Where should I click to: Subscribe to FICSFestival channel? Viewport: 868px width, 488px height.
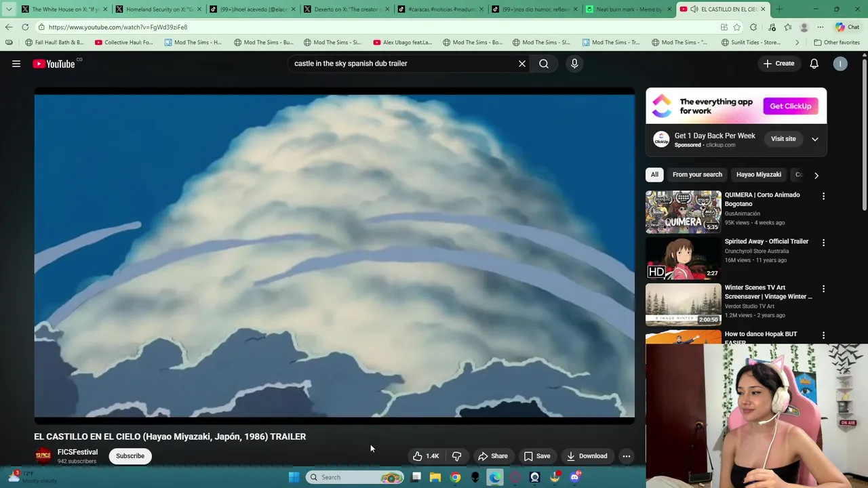(x=130, y=456)
